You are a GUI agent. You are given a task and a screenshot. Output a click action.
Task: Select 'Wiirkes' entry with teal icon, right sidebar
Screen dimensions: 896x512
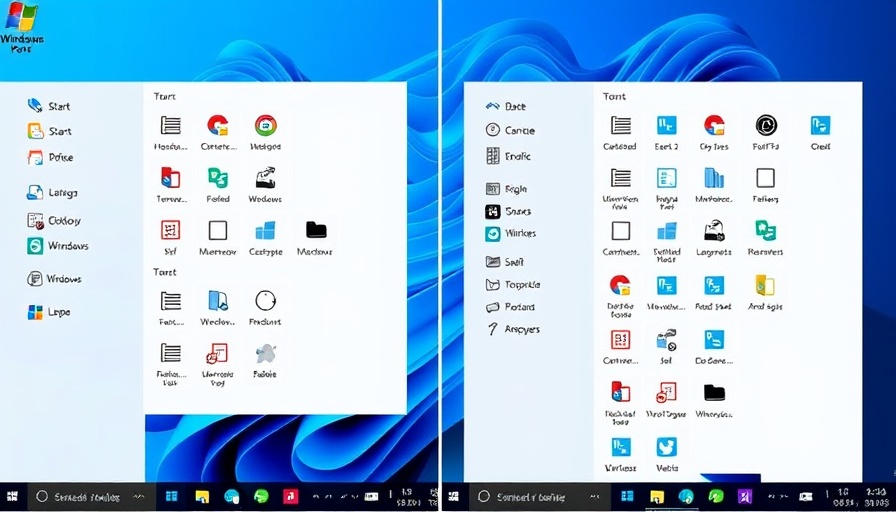(x=510, y=234)
